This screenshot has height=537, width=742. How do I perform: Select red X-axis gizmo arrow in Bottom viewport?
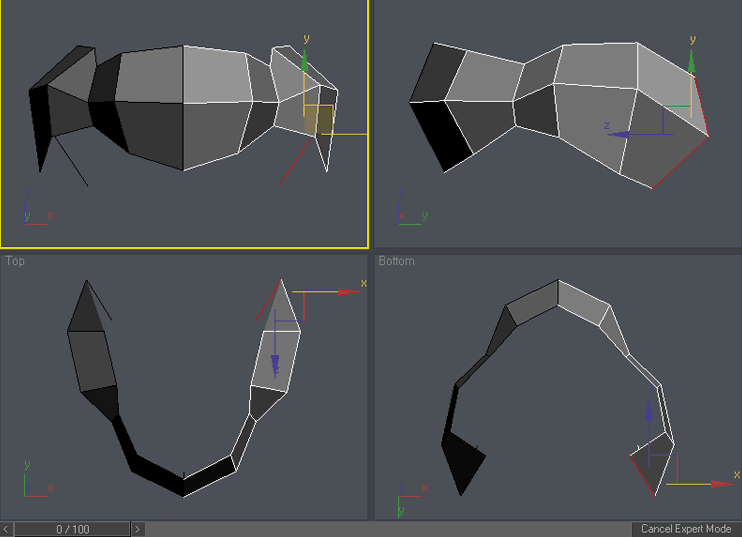click(x=719, y=484)
